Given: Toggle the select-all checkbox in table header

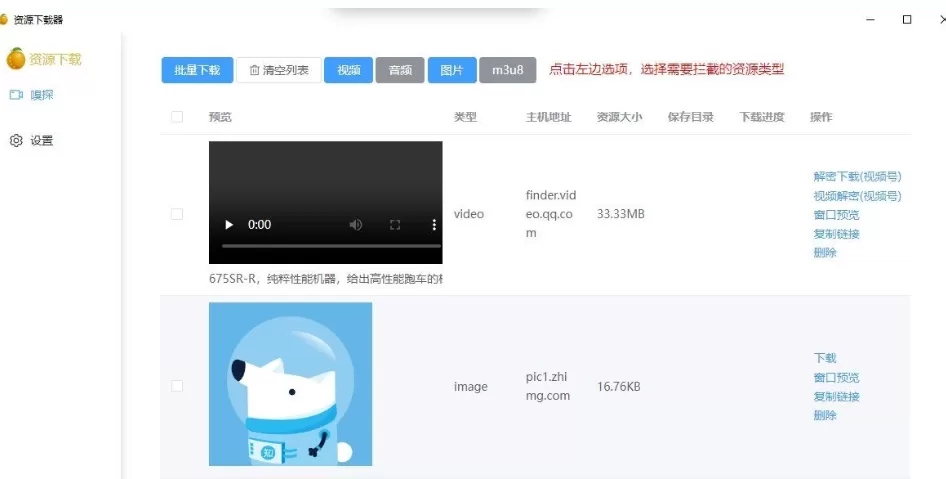Looking at the screenshot, I should 177,117.
